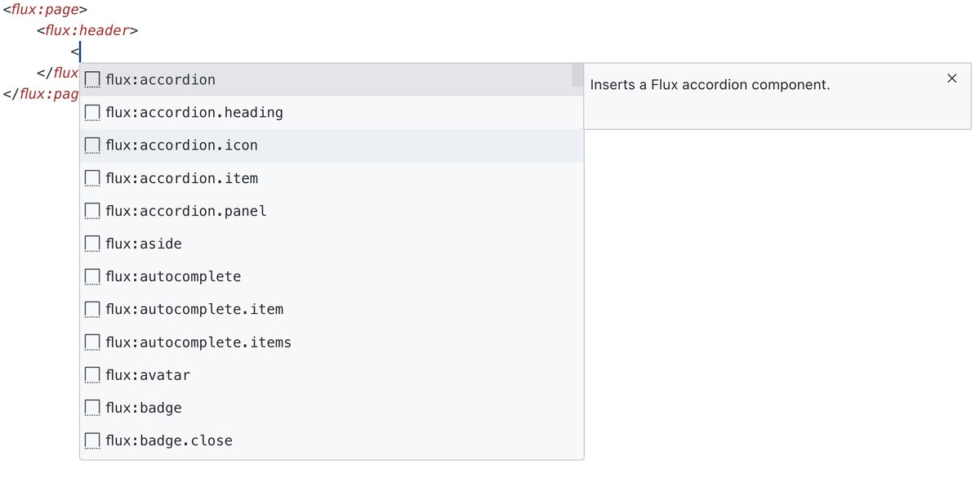Click the opening flux:header tag in code
Screen dimensions: 980x501
[x=87, y=31]
